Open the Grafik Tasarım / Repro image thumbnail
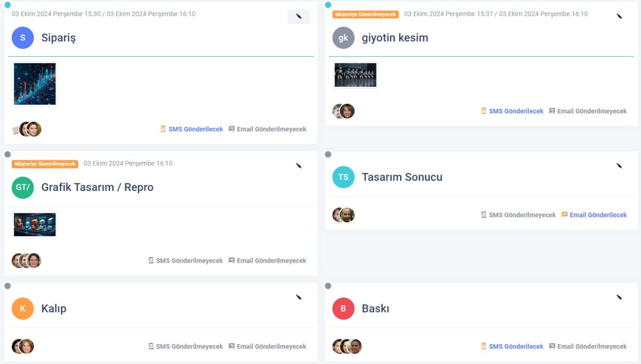The height and width of the screenshot is (364, 641). pyautogui.click(x=34, y=224)
